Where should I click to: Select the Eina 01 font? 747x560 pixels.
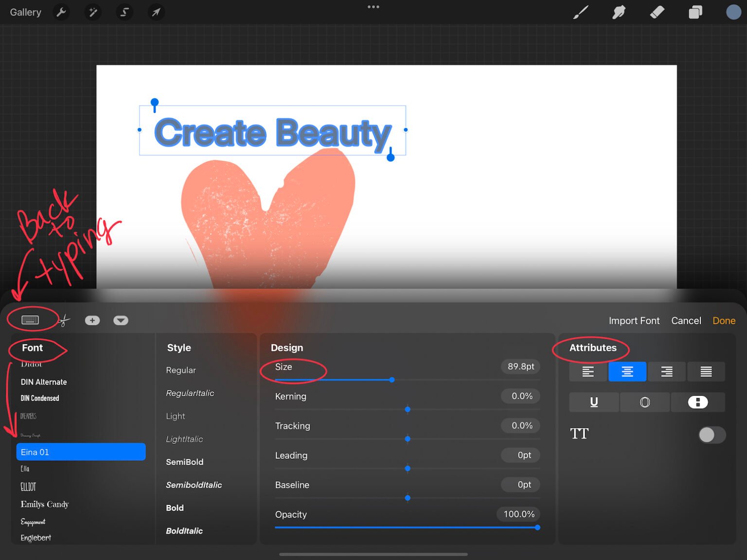[81, 452]
